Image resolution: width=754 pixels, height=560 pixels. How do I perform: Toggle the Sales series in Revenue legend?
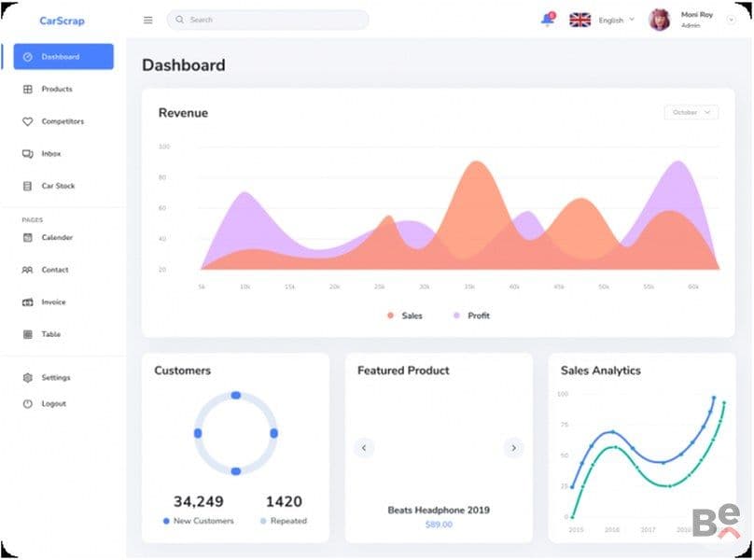tap(405, 315)
